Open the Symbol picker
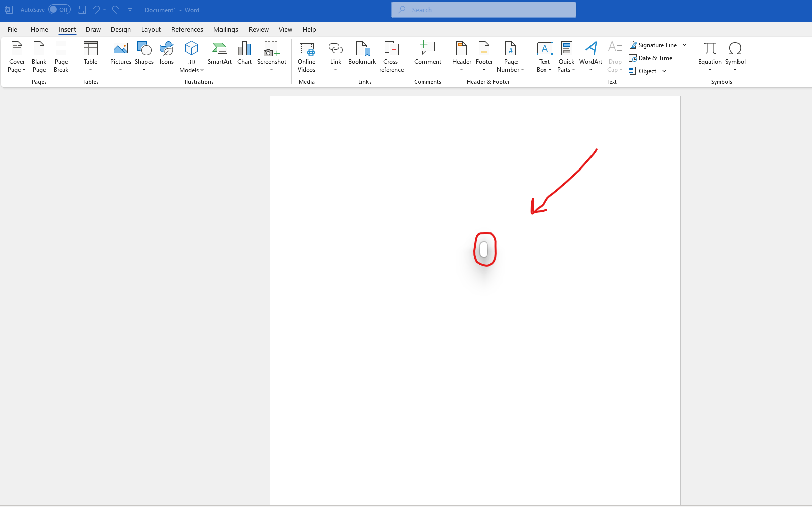 coord(735,57)
